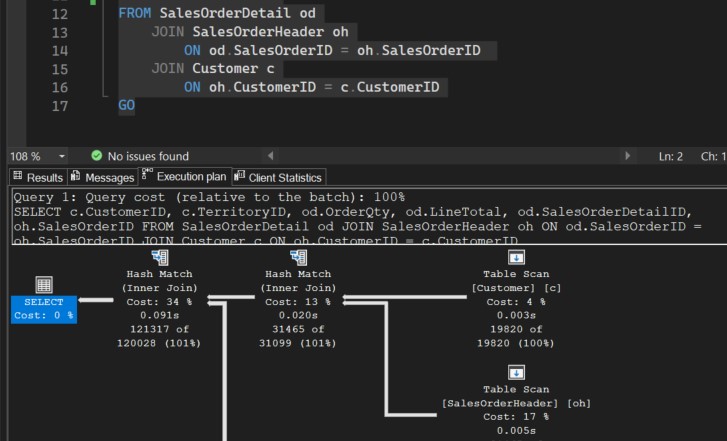
Task: Select the second Hash Match operator icon
Action: click(x=298, y=258)
